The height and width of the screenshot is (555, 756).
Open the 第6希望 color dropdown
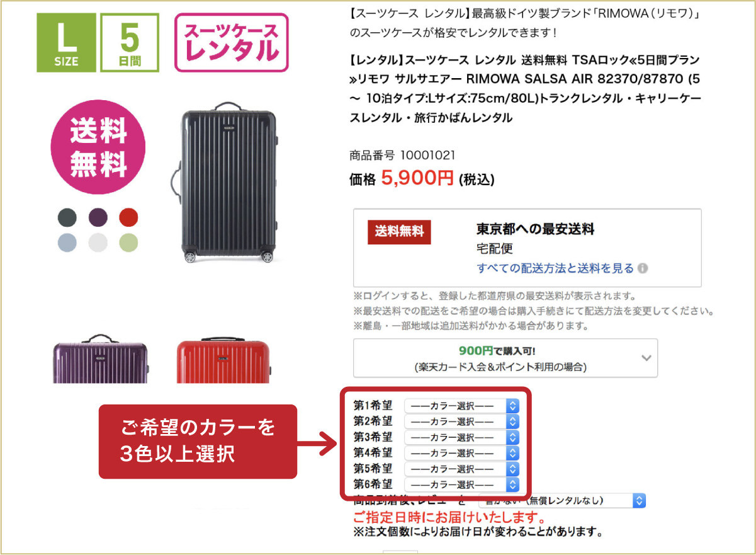pos(462,484)
